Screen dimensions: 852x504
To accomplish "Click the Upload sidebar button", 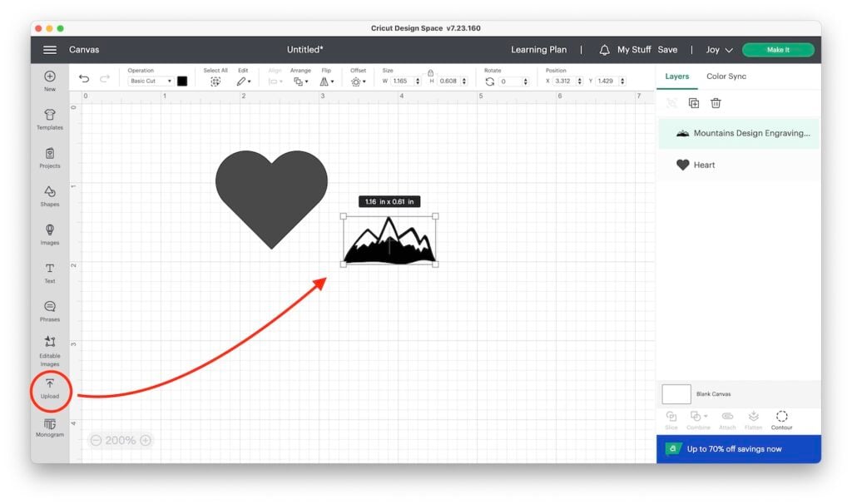I will [49, 389].
